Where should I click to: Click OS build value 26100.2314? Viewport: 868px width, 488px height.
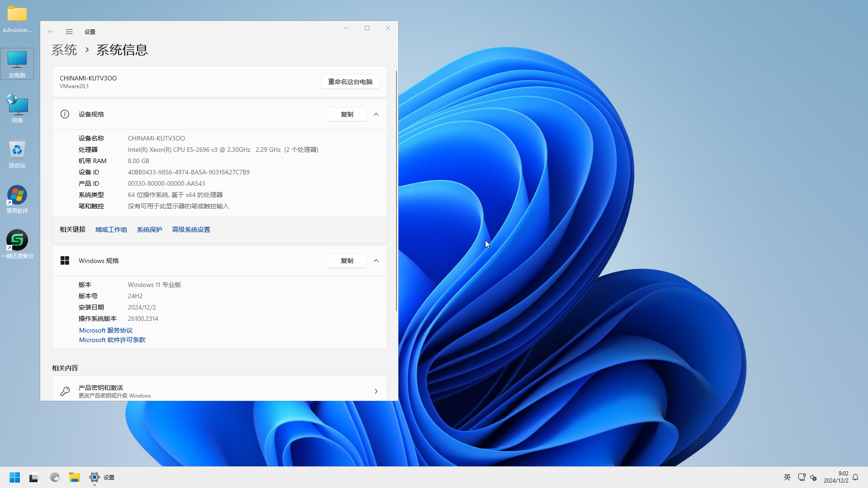point(143,319)
